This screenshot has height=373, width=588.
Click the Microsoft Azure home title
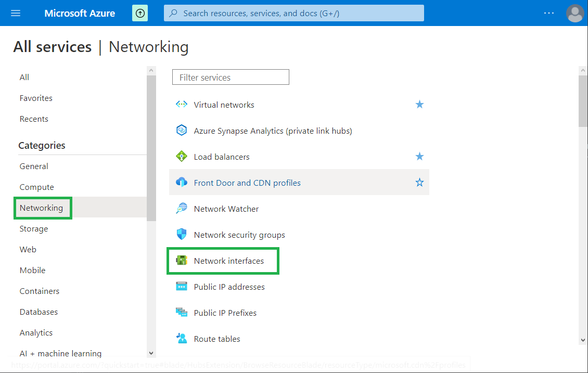80,13
